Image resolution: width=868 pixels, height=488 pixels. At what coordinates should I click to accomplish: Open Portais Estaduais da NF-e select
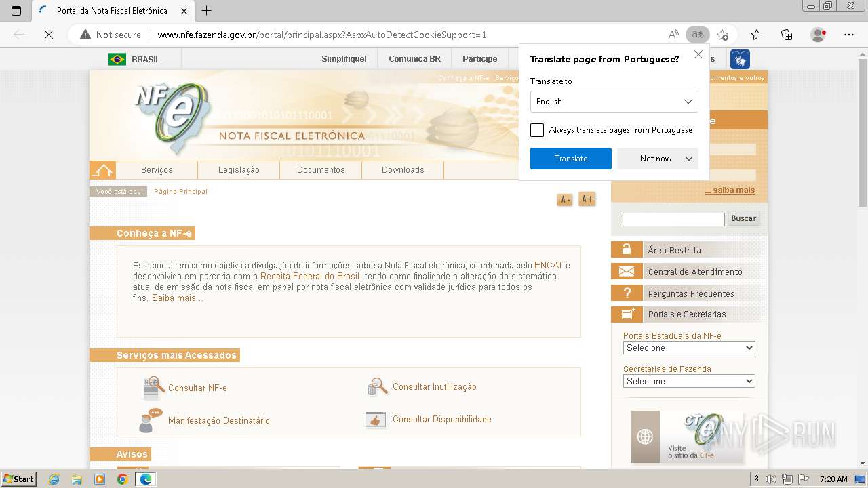click(689, 348)
